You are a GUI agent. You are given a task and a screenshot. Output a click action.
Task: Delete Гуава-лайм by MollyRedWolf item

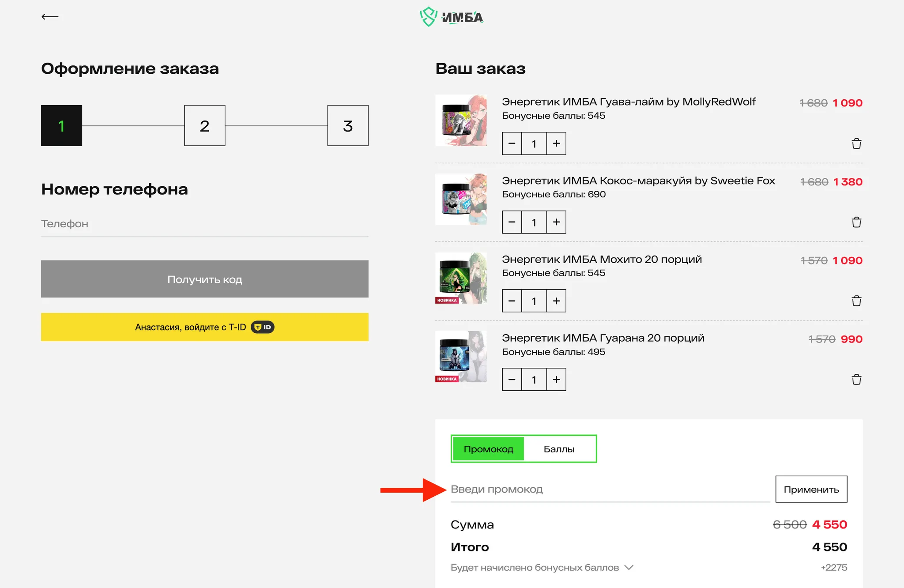point(856,143)
